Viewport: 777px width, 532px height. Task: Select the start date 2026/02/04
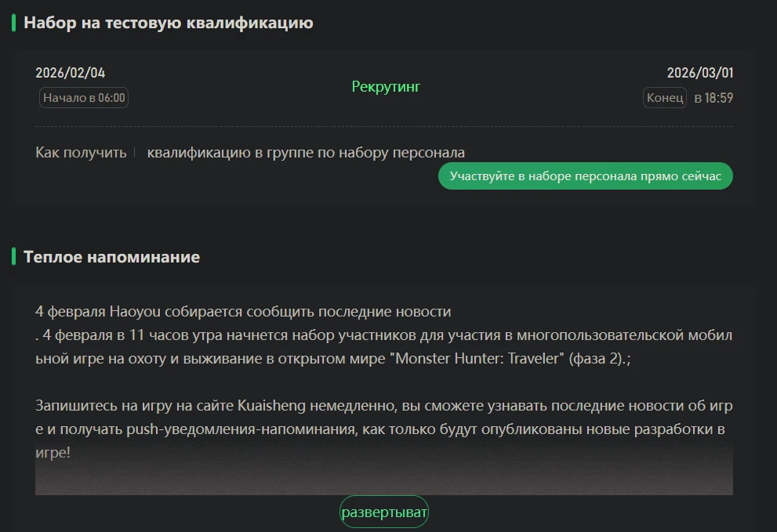(x=71, y=73)
